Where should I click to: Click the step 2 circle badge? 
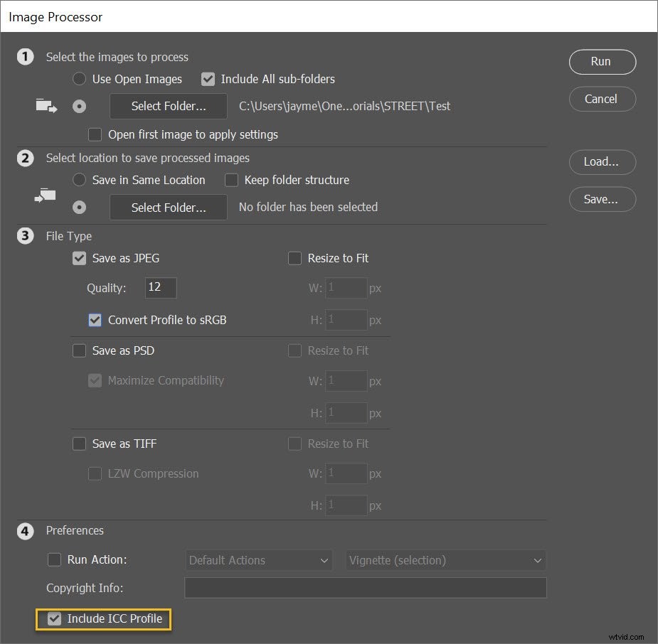pos(26,158)
